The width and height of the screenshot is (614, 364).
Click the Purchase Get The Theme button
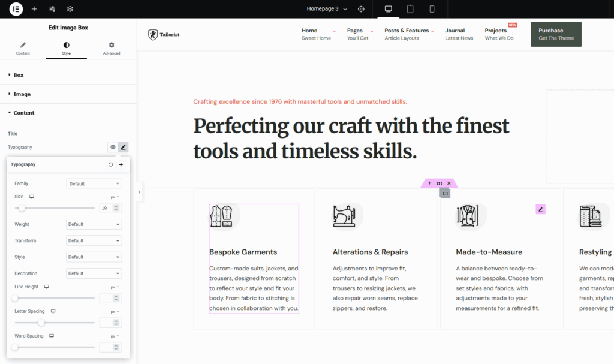[556, 34]
